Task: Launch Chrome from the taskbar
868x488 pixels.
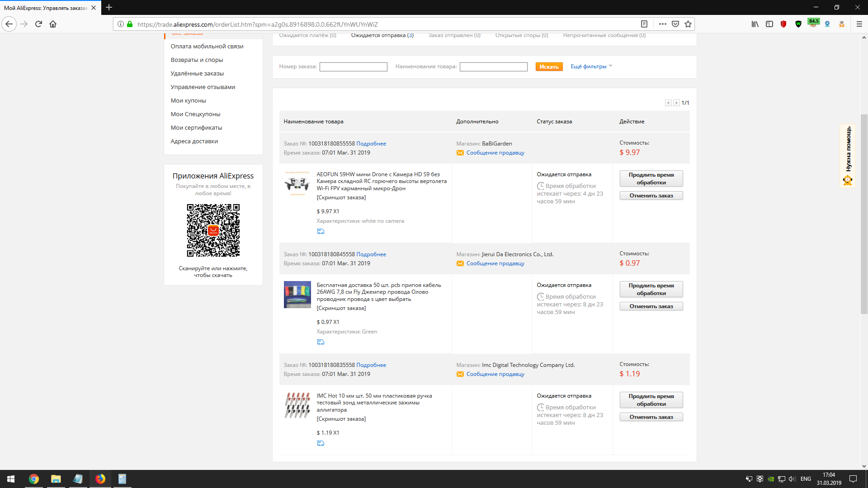Action: coord(33,479)
